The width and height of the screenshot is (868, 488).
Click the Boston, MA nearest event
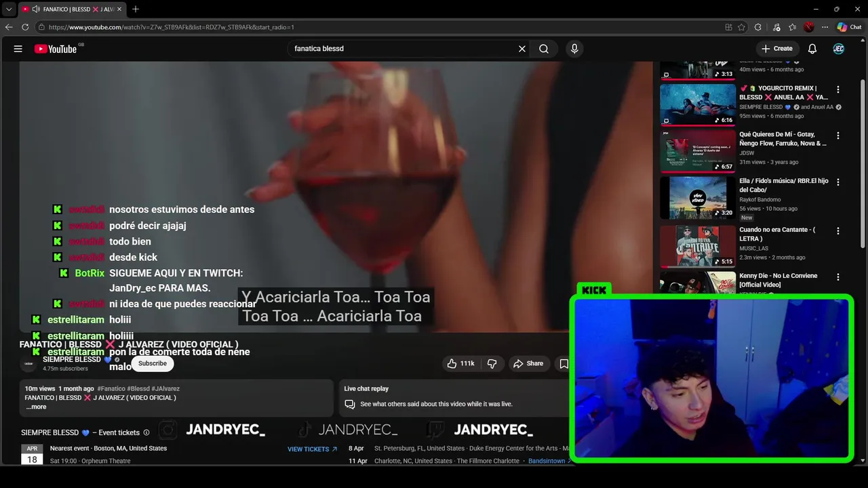click(x=108, y=448)
